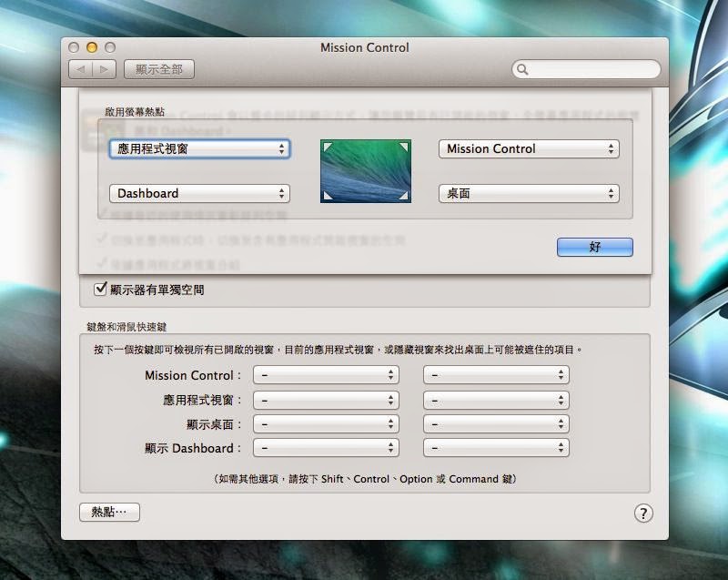Viewport: 728px width, 580px height.
Task: Click the 好 confirmation button
Action: click(x=595, y=247)
